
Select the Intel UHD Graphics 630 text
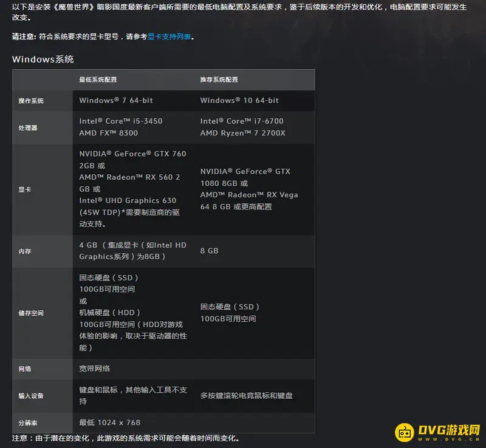128,200
